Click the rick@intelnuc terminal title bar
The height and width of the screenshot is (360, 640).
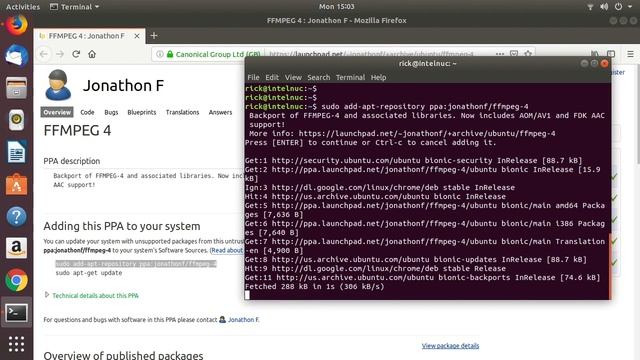pyautogui.click(x=427, y=64)
